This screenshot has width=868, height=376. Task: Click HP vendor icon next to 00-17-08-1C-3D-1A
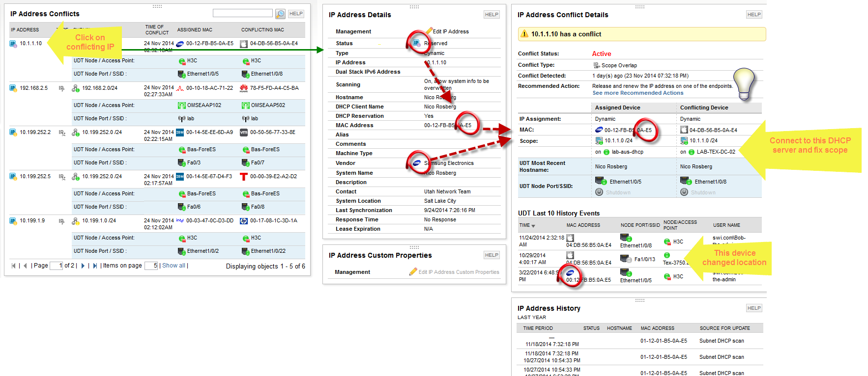pos(244,221)
